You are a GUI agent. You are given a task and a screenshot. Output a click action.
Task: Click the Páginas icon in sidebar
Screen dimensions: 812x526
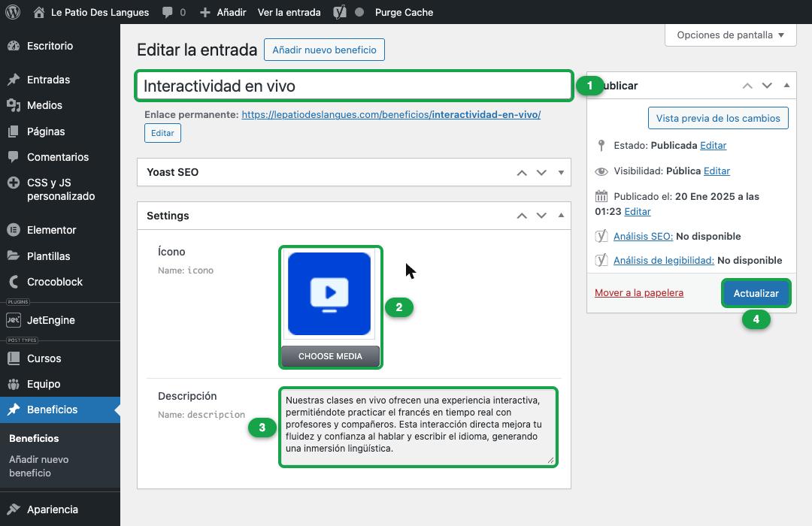pos(14,131)
